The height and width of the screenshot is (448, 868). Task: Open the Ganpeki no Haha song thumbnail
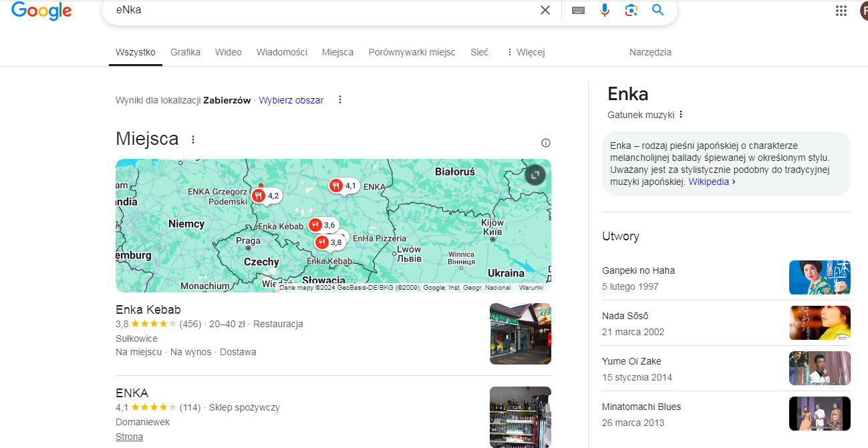820,277
